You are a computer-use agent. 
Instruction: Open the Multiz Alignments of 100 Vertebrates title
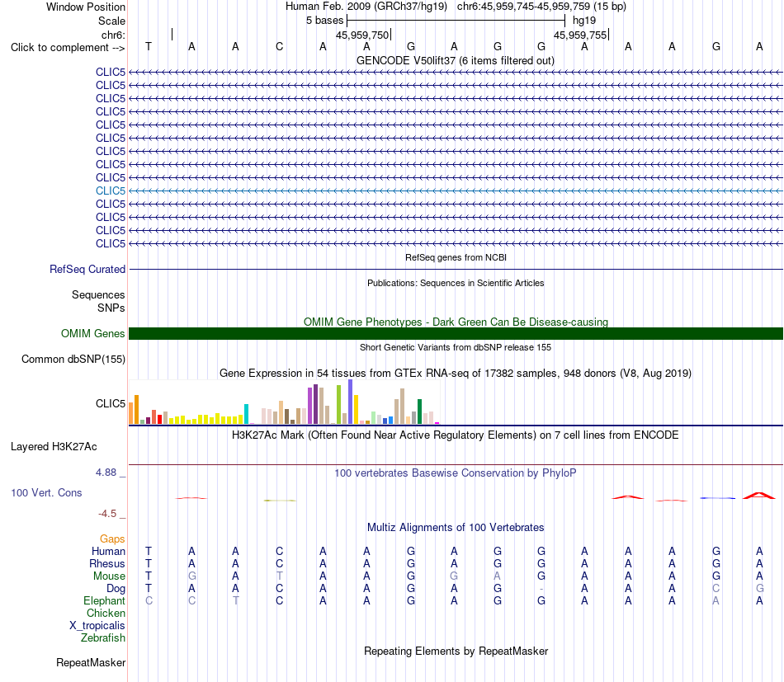(x=456, y=528)
